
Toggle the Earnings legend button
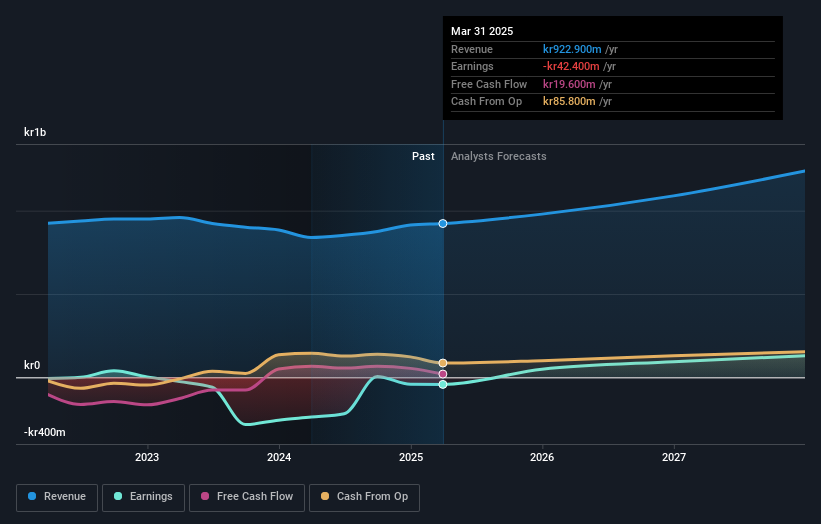143,497
